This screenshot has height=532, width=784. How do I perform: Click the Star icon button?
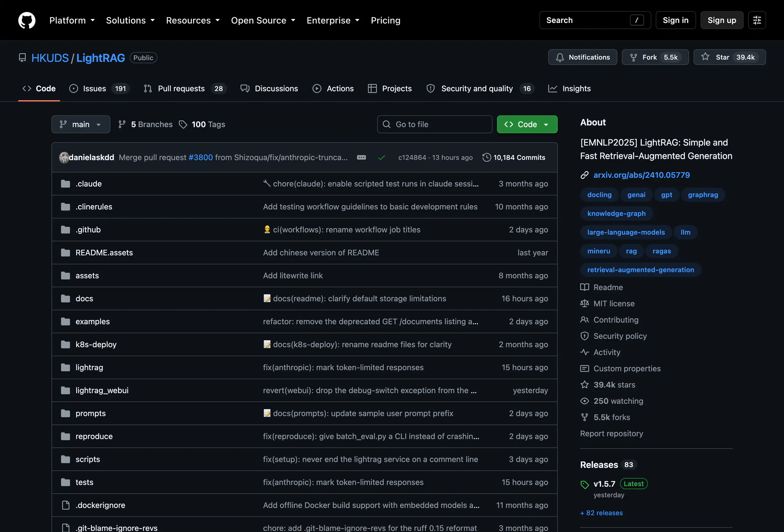tap(705, 57)
